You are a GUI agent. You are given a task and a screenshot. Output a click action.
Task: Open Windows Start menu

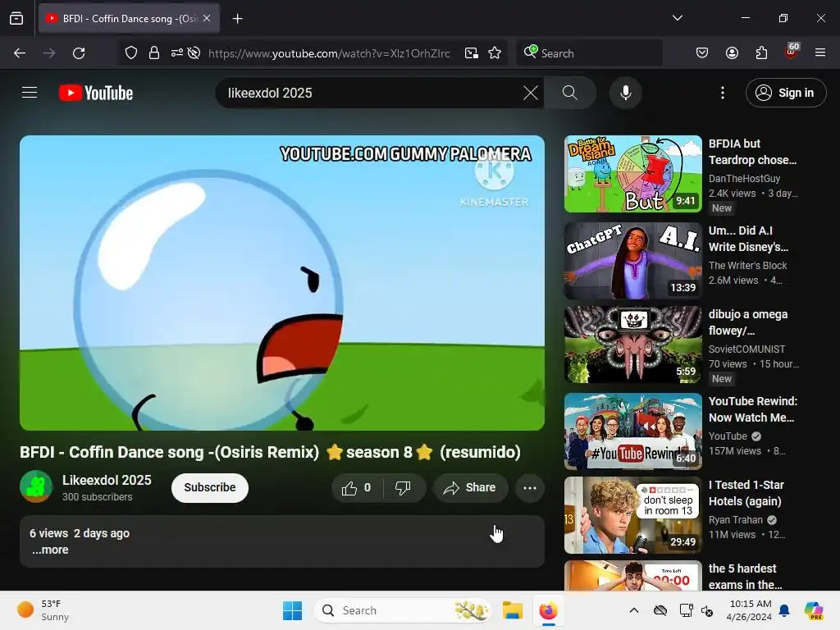point(293,610)
